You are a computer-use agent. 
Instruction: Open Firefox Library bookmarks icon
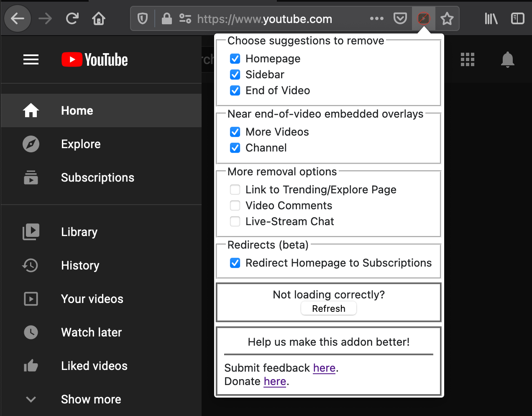491,19
